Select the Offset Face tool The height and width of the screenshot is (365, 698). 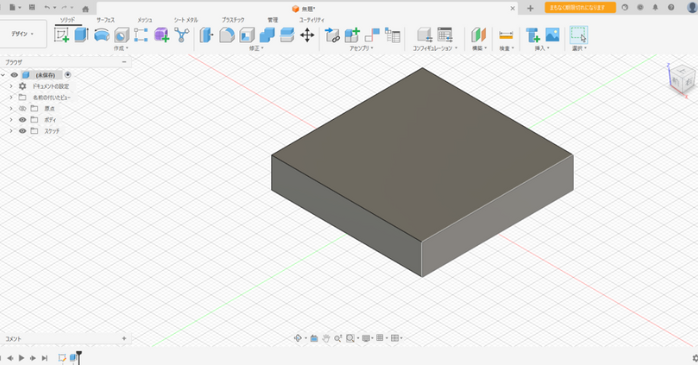(x=287, y=35)
